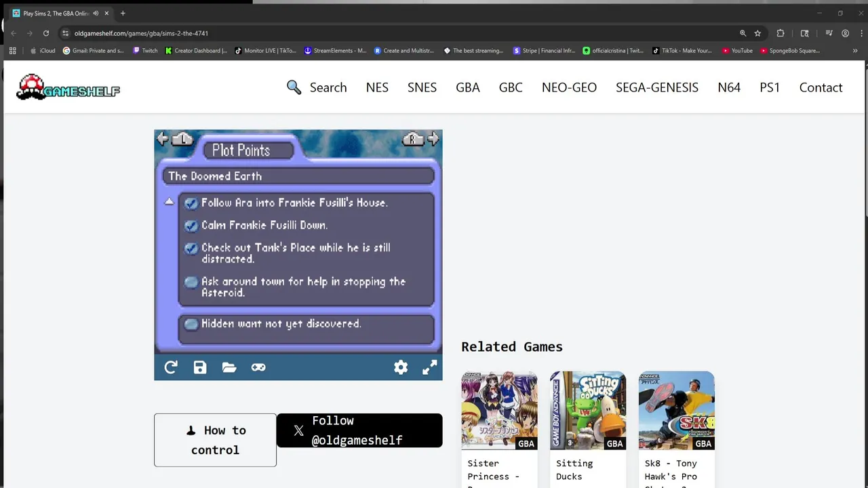
Task: Click the Plot Points tab in game
Action: click(249, 150)
